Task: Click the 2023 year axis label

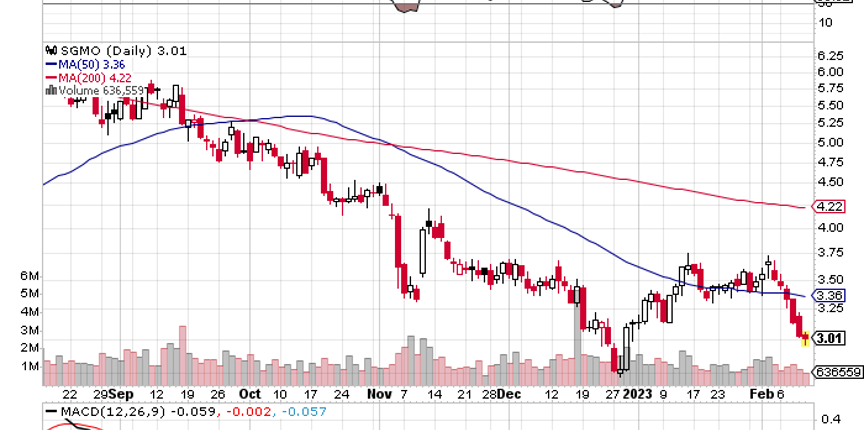Action: pyautogui.click(x=638, y=395)
